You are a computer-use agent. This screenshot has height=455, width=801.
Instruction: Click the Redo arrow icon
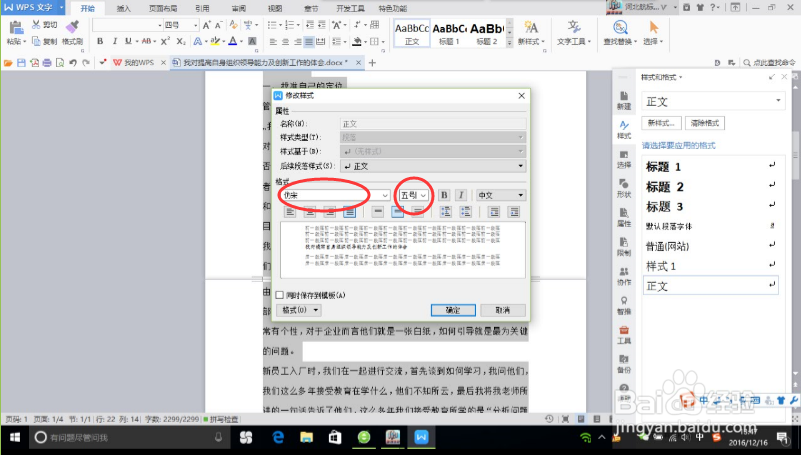[86, 62]
